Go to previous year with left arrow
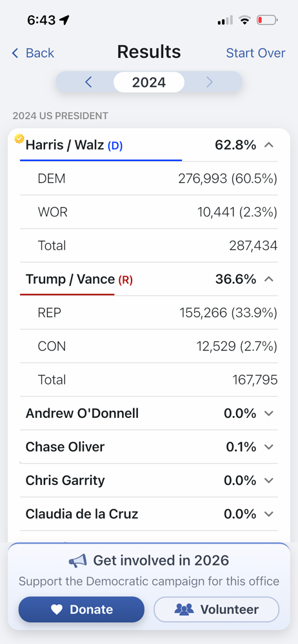298x644 pixels. 88,82
